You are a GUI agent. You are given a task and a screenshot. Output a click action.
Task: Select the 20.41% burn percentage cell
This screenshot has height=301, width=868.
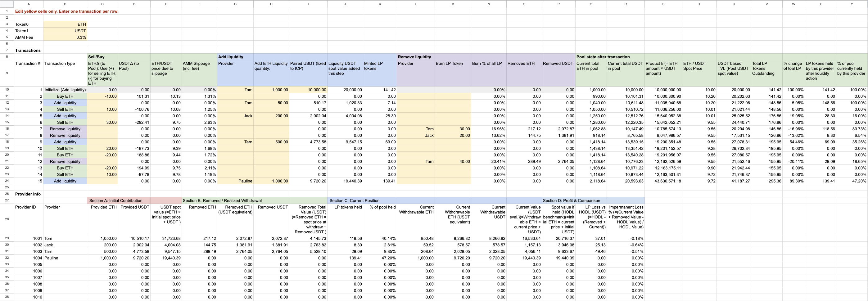[489, 161]
